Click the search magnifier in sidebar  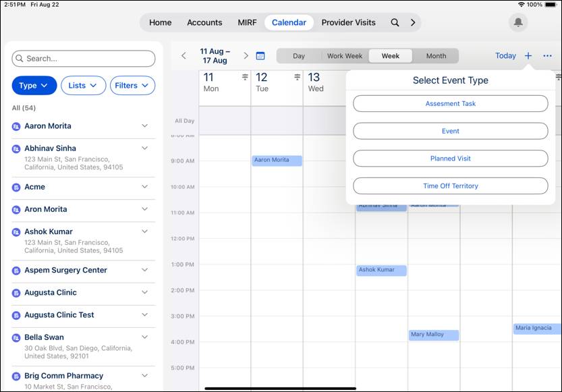tap(20, 59)
